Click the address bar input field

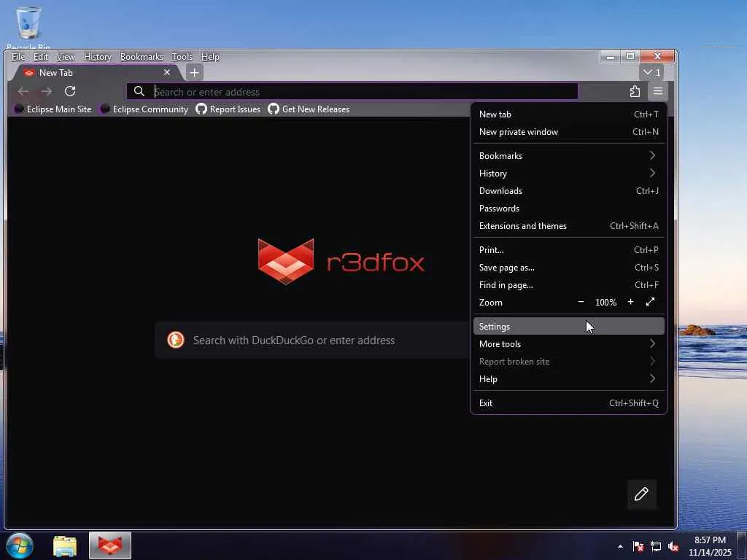coord(352,91)
